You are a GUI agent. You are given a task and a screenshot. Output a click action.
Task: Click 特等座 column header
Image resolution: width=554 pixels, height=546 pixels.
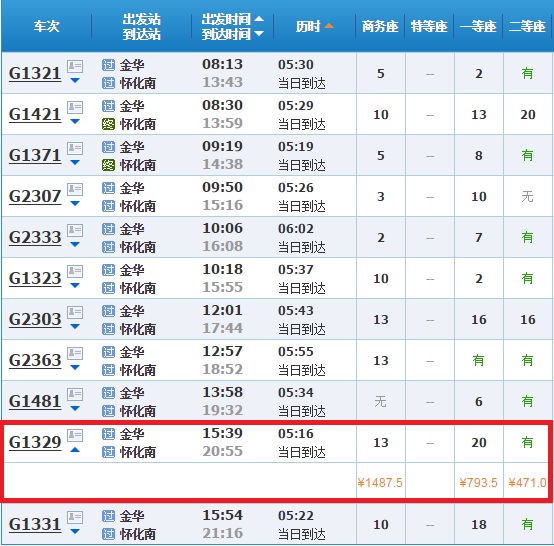[x=429, y=26]
